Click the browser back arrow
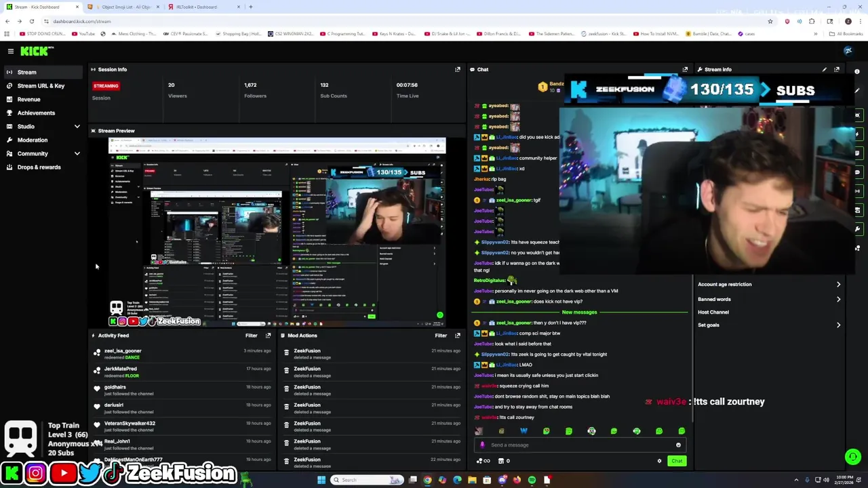The image size is (868, 488). pyautogui.click(x=7, y=21)
